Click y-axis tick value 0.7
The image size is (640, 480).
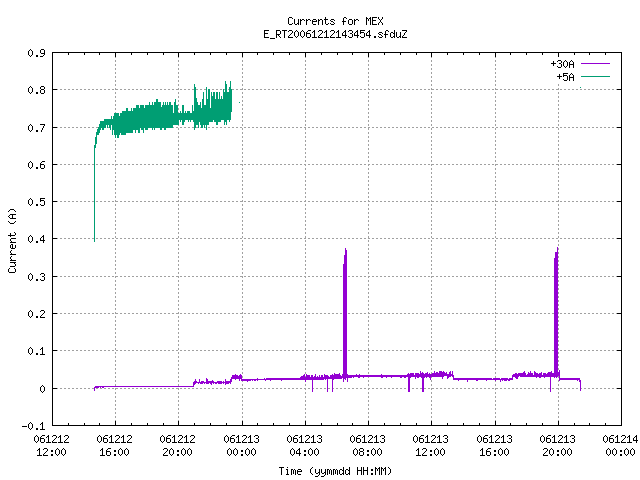pos(37,128)
